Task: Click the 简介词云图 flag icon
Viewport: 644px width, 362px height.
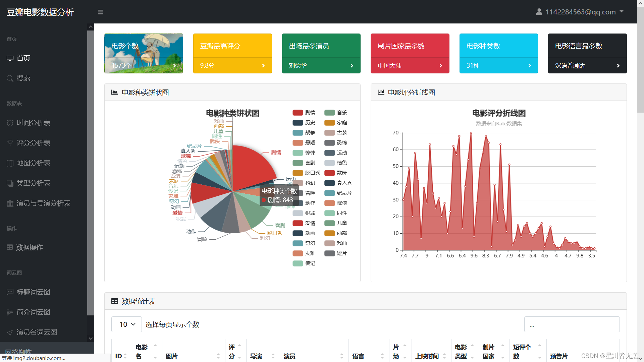Action: coord(10,312)
